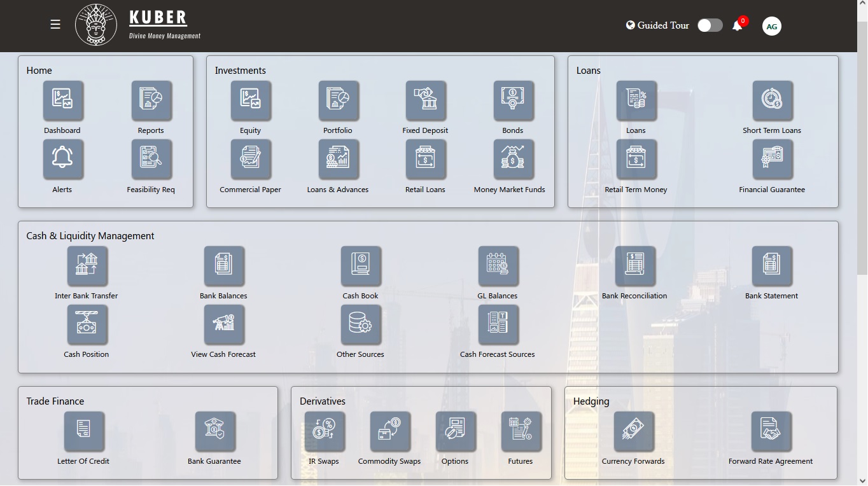Select the Currency Forwards icon
Image resolution: width=868 pixels, height=486 pixels.
pyautogui.click(x=633, y=431)
